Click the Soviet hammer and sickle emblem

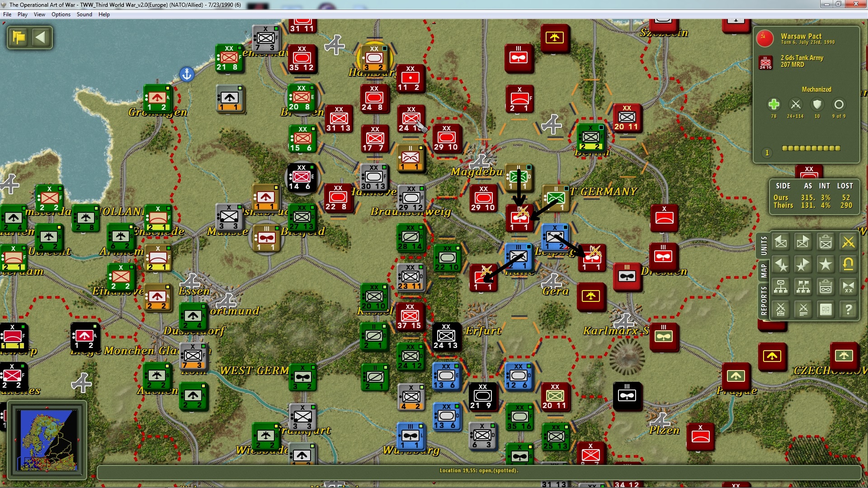[765, 39]
